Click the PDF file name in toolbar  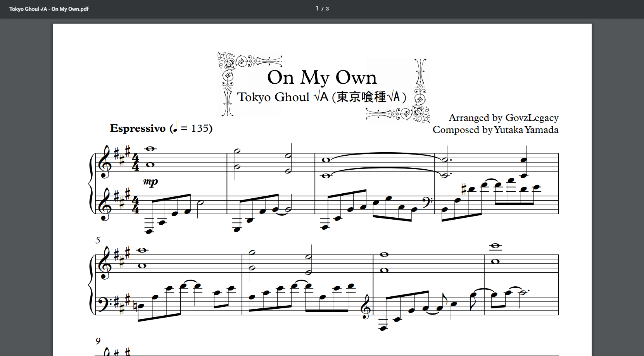(49, 9)
